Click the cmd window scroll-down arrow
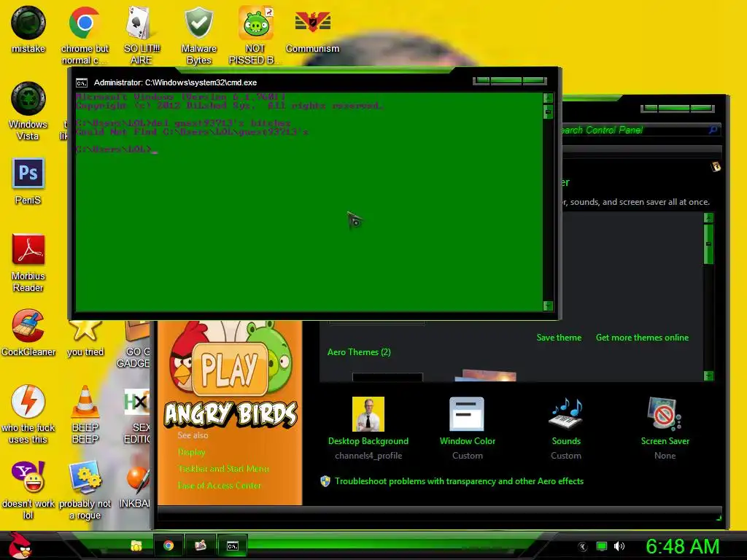 (548, 306)
